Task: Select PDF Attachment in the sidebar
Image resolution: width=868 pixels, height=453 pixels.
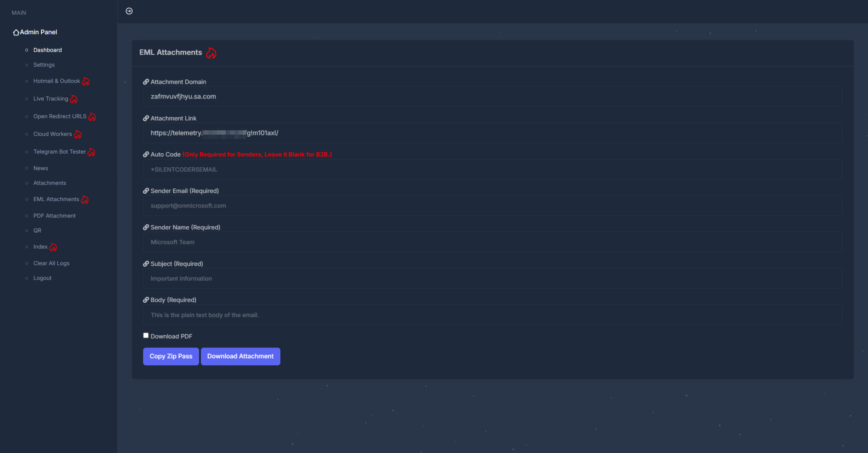Action: [54, 215]
